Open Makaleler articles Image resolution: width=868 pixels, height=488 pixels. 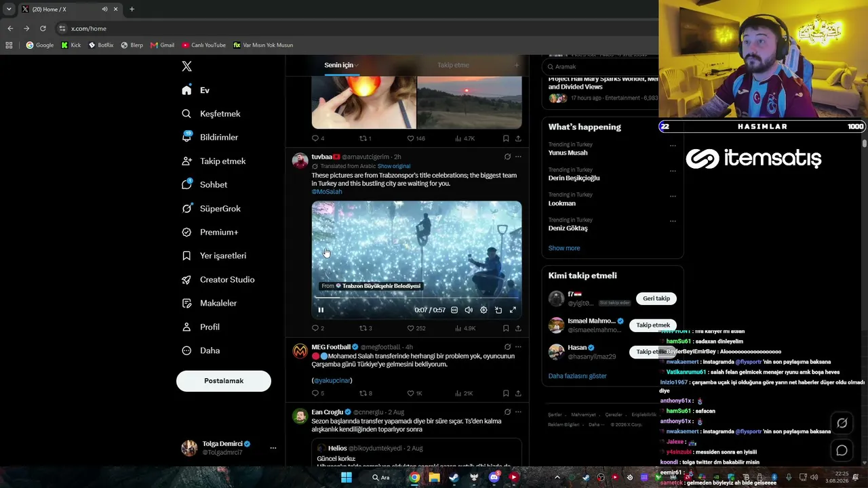[x=209, y=304]
